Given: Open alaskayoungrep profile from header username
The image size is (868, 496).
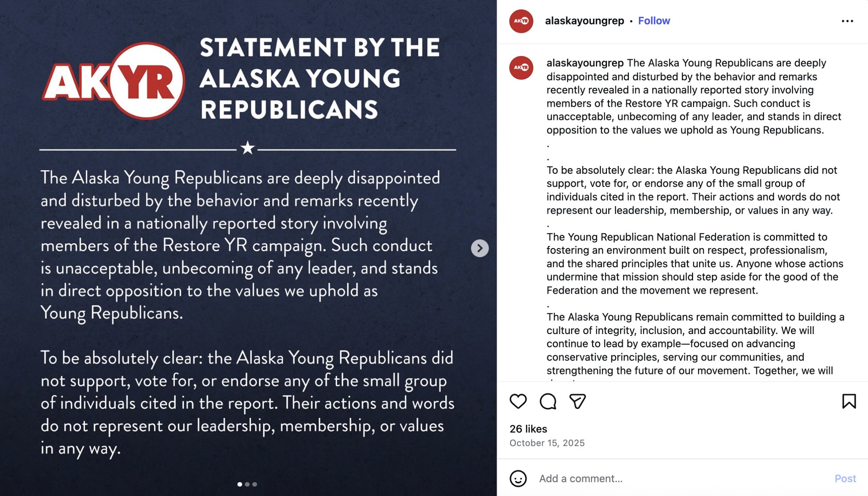Looking at the screenshot, I should [584, 21].
